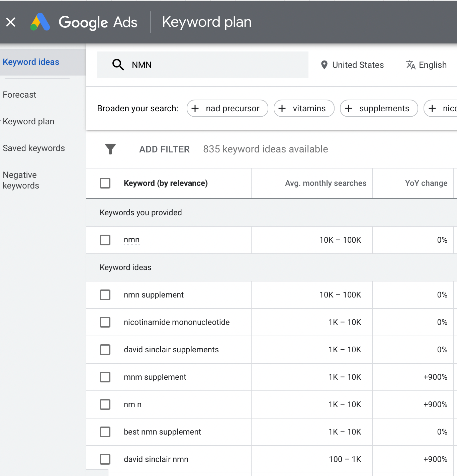Viewport: 457px width, 476px height.
Task: Check the 'best nmn supplement' checkbox
Action: coord(105,432)
